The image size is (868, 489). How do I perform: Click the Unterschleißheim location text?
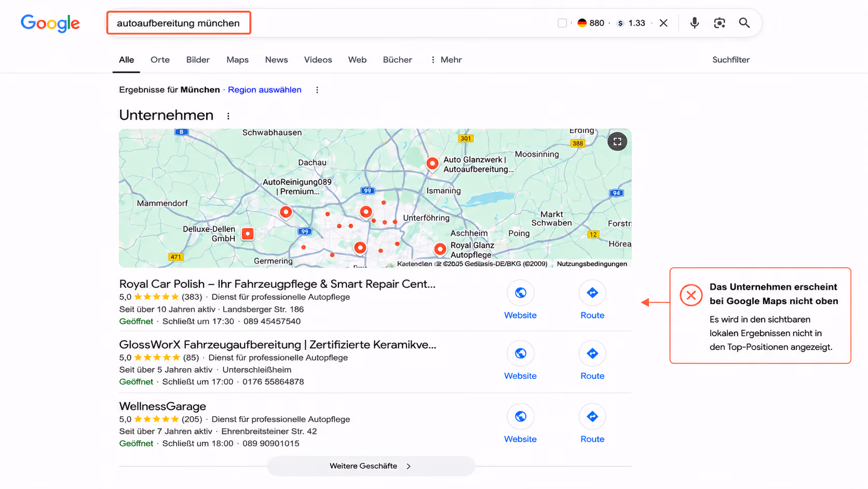(257, 369)
